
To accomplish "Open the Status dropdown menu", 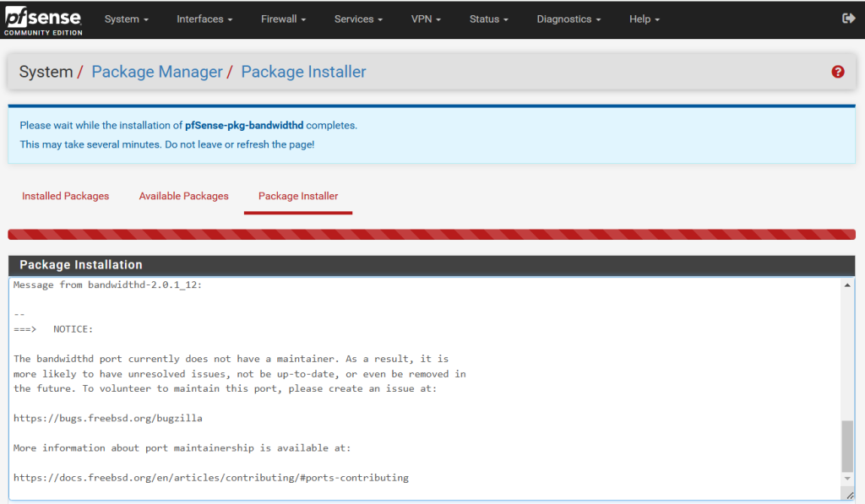I will pos(488,19).
